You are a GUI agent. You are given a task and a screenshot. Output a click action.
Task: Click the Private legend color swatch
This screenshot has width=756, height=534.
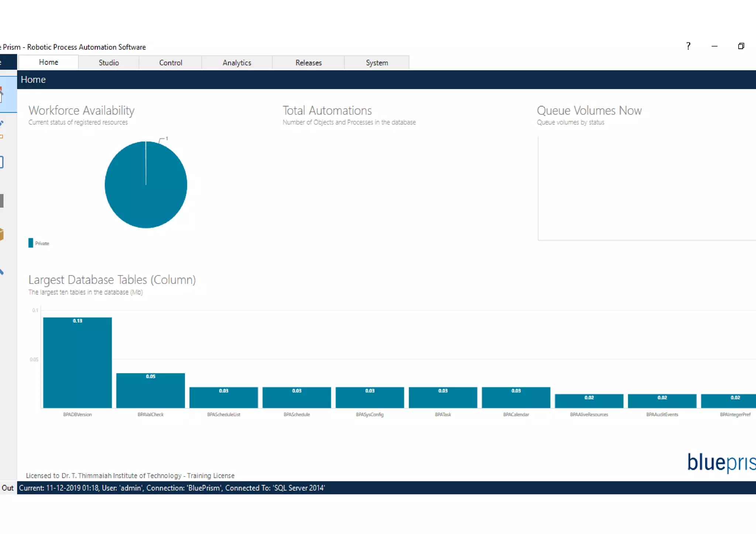[31, 243]
